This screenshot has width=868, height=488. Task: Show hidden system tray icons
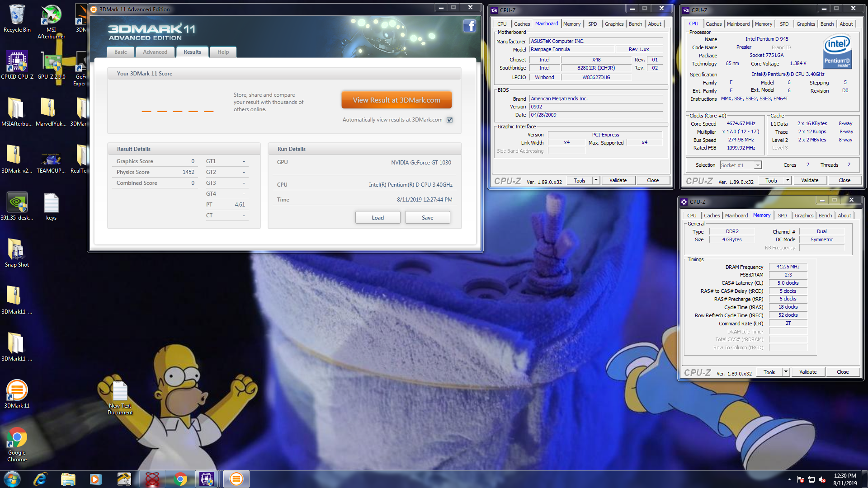click(789, 479)
